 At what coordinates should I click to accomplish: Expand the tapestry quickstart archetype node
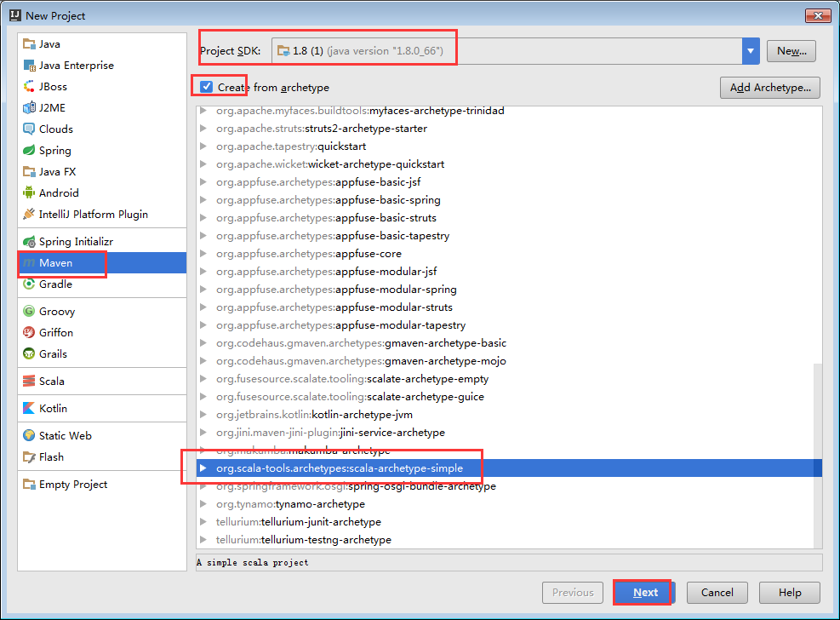(x=203, y=146)
